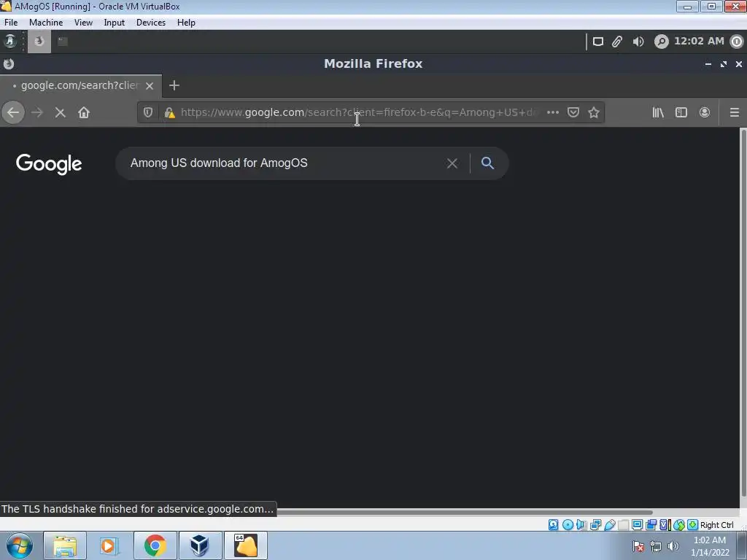This screenshot has height=560, width=747.
Task: Click VirtualBox CPU virtualization status icon
Action: pyautogui.click(x=665, y=525)
